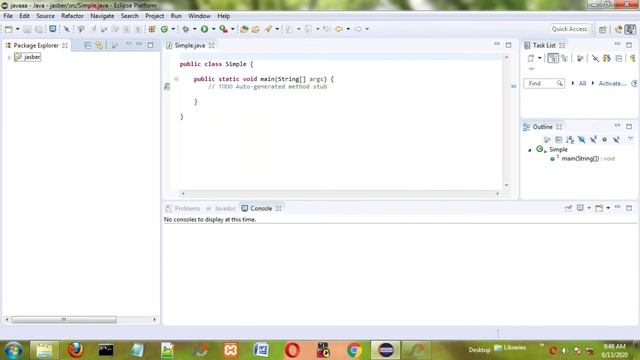This screenshot has height=360, width=640.
Task: Open the Window menu
Action: click(x=199, y=16)
